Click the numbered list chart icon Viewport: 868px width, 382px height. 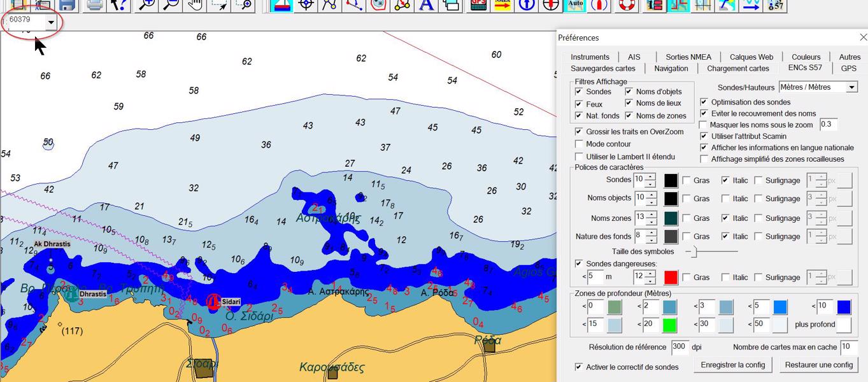coord(654,5)
